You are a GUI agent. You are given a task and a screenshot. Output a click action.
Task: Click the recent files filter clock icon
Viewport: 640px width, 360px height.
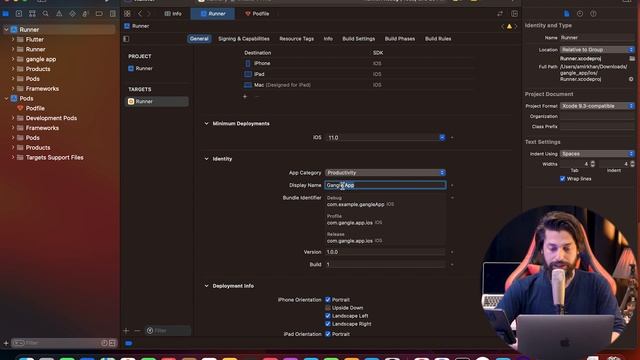click(104, 343)
